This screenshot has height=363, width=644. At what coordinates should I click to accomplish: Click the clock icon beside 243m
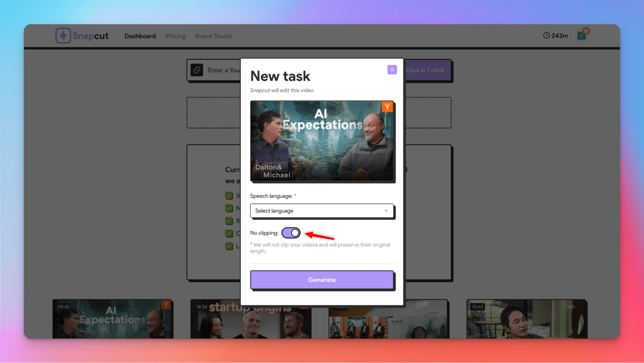(x=546, y=36)
